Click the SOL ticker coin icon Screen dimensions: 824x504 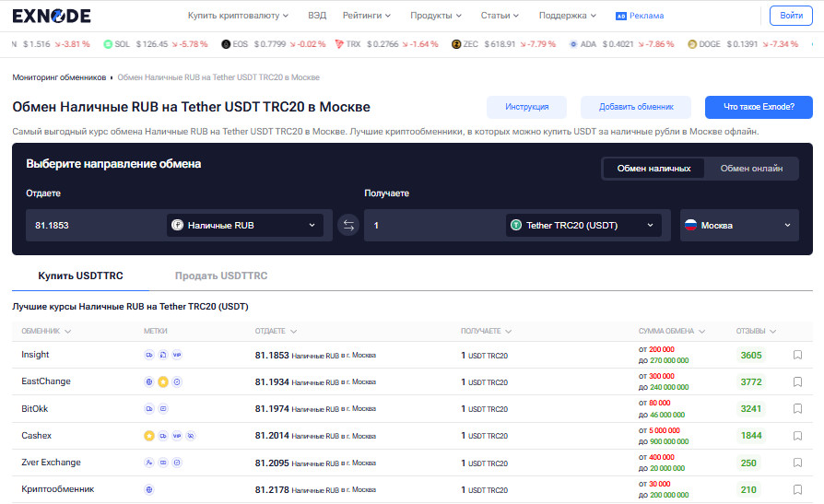[x=108, y=44]
